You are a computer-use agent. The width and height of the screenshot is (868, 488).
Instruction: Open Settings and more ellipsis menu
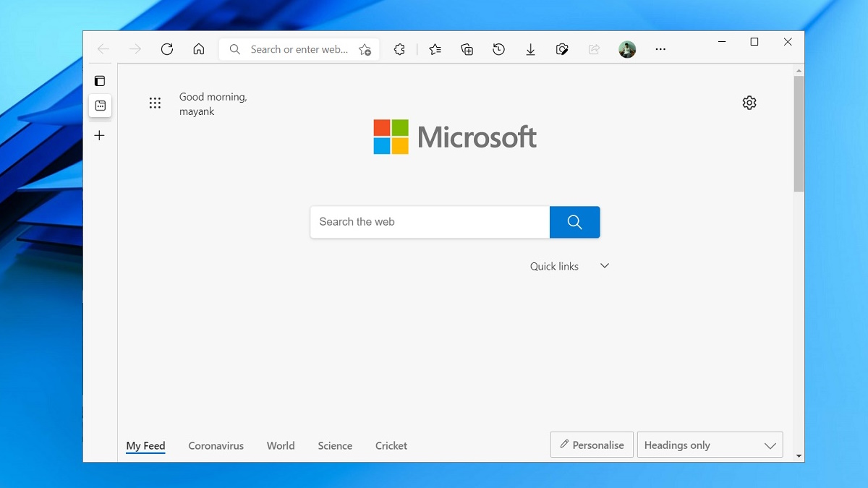[x=660, y=49]
